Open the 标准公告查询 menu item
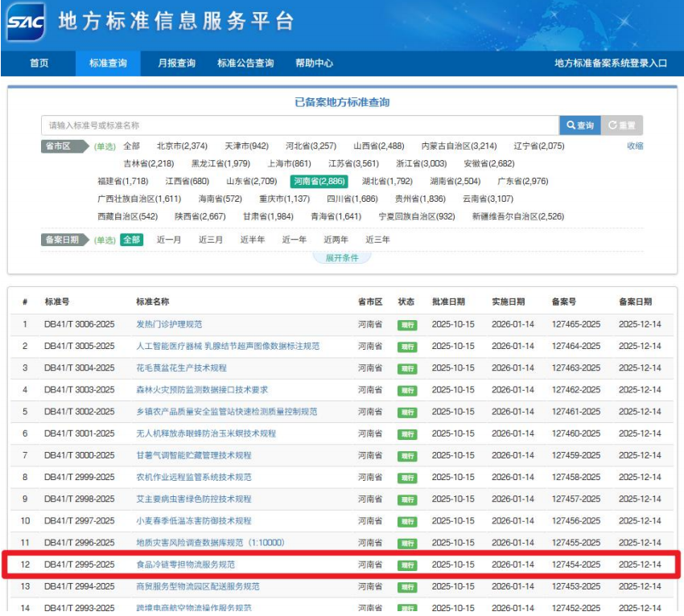Screen dimensions: 684x616 pyautogui.click(x=245, y=64)
